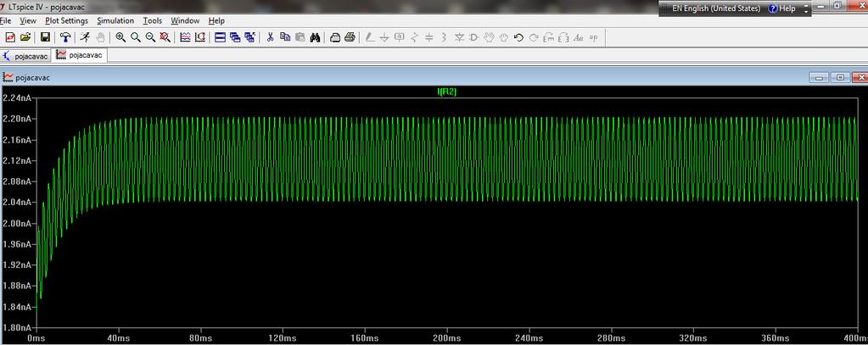Switch to the pojacavac schematic tab
Viewport: 868px width, 345px height.
[25, 56]
